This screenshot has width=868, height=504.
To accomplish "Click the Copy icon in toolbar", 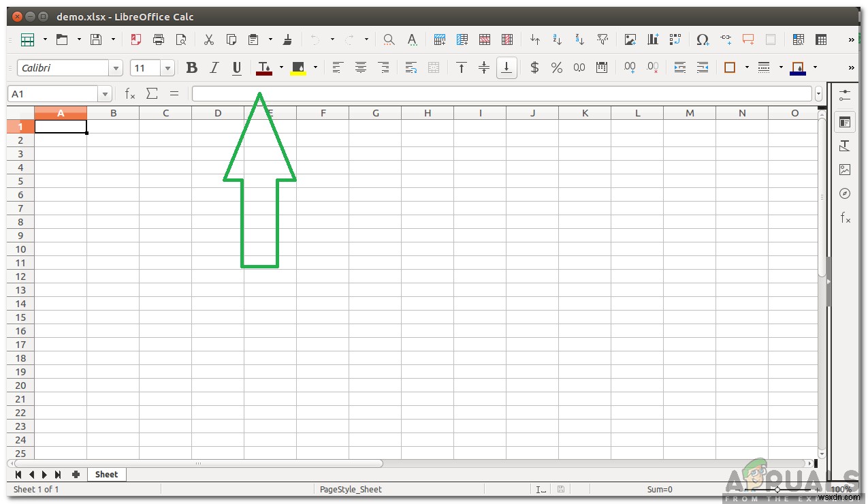I will [x=231, y=40].
